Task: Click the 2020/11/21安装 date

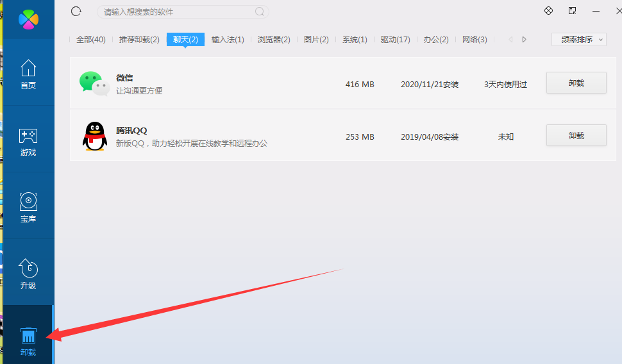Action: pos(430,84)
